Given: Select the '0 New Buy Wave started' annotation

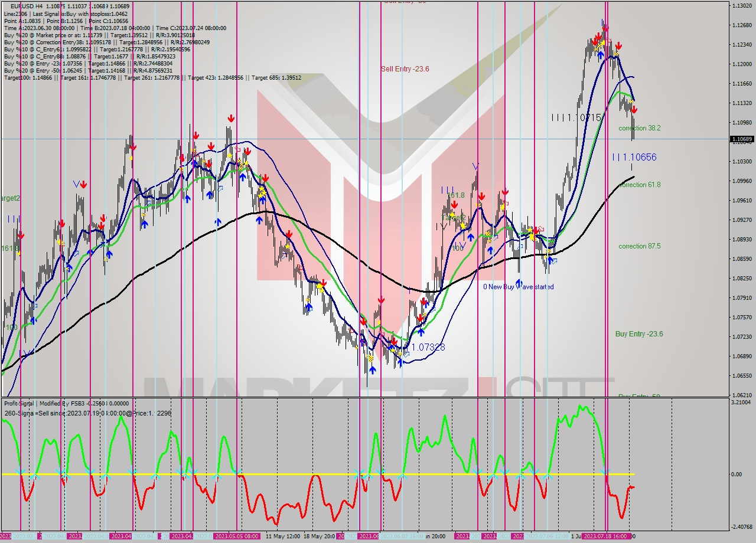Looking at the screenshot, I should (x=519, y=287).
